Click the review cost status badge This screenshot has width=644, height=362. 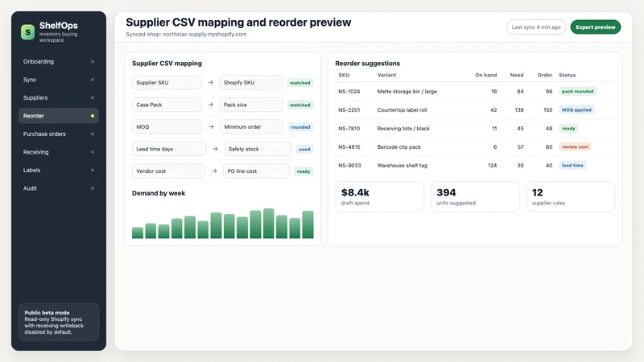tap(575, 147)
